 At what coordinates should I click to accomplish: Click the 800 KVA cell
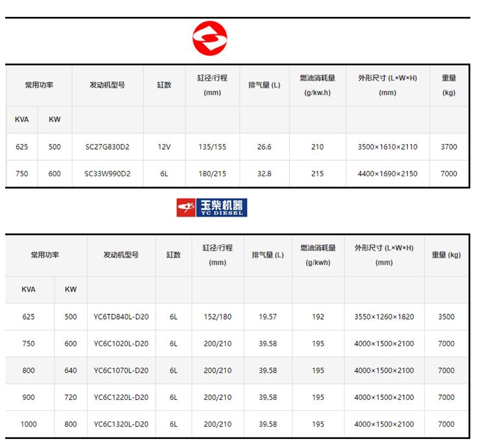click(29, 370)
